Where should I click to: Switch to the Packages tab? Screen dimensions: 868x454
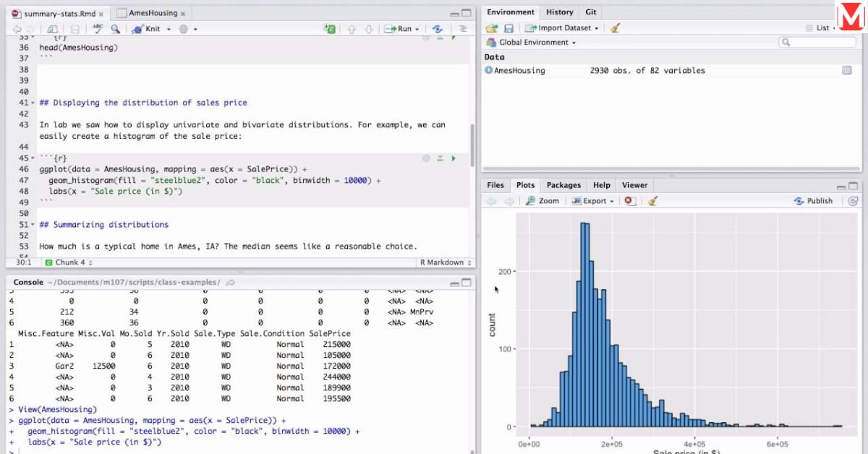click(563, 185)
